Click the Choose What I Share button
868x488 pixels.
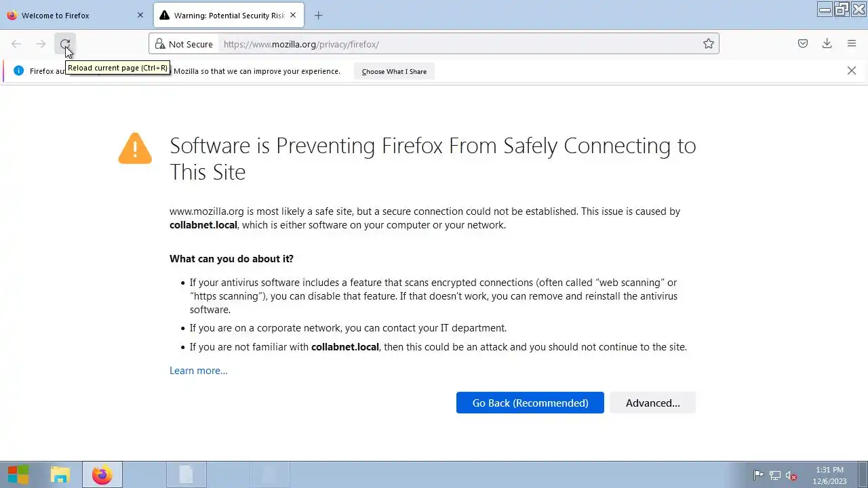tap(394, 71)
